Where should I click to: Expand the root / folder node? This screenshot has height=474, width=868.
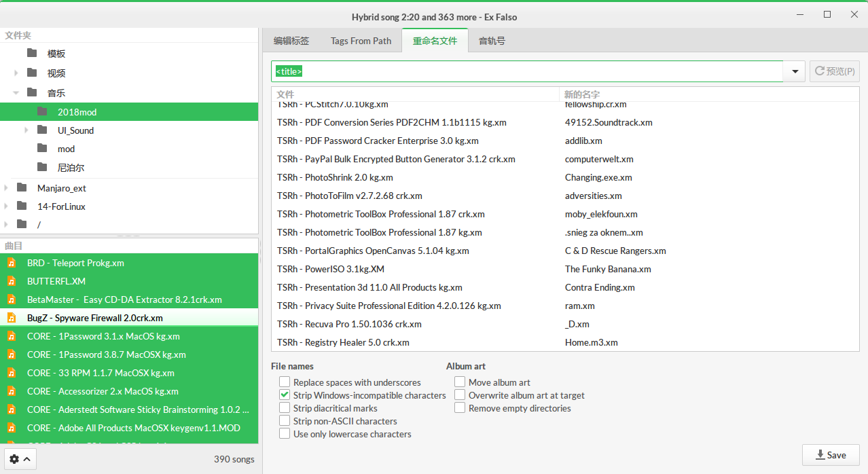tap(6, 224)
